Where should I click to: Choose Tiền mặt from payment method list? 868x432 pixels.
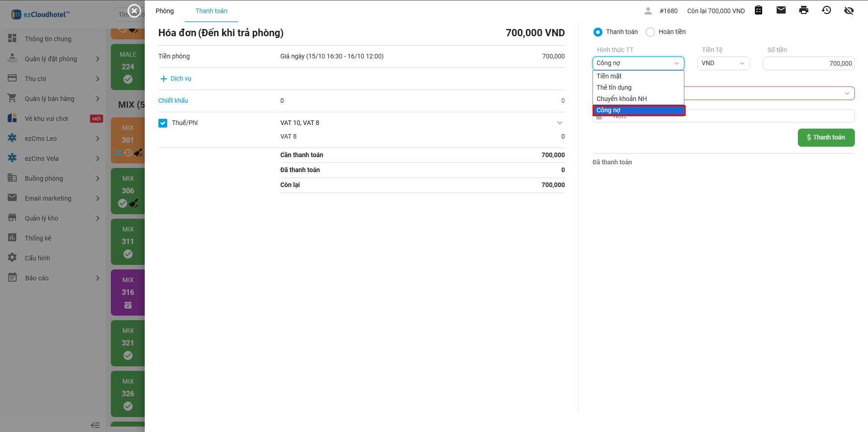tap(609, 76)
